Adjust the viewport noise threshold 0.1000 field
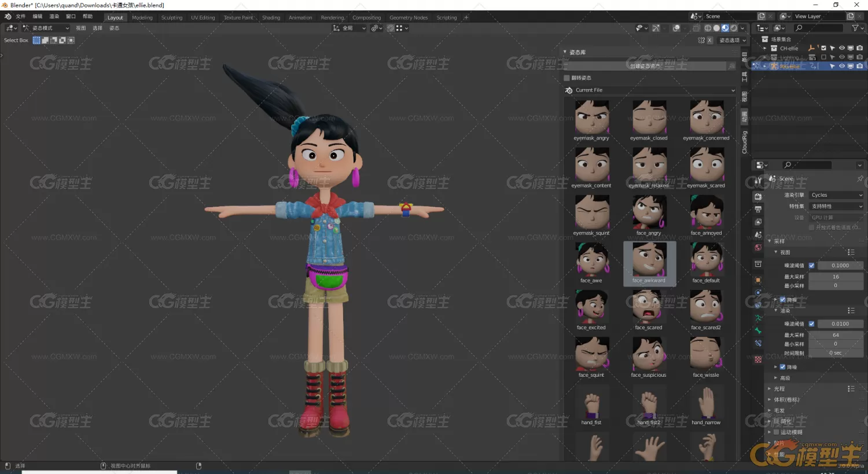The width and height of the screenshot is (868, 474). pos(840,266)
